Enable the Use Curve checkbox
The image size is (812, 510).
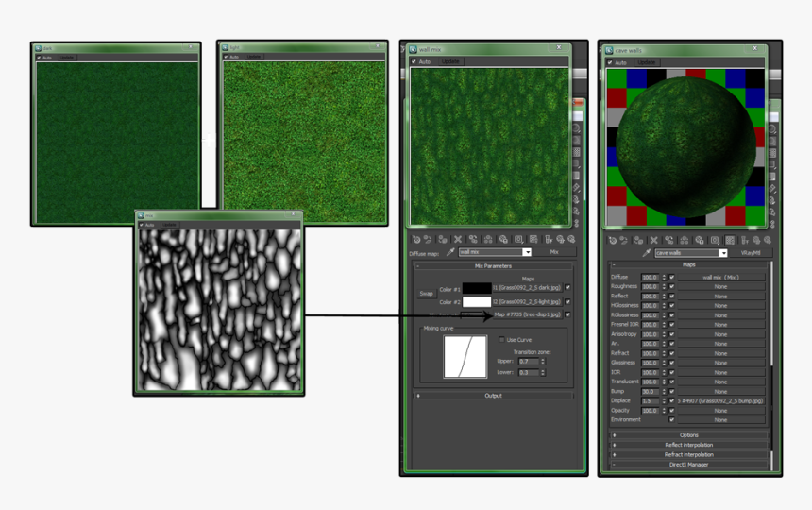pos(501,340)
